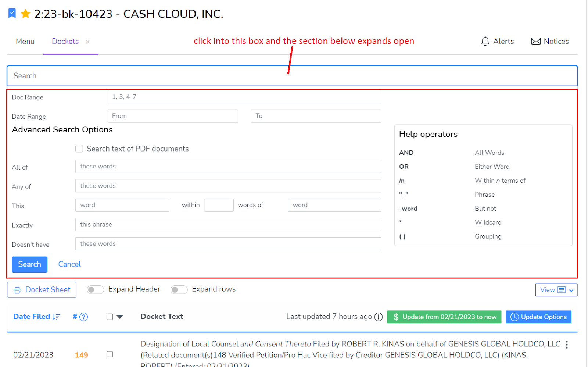
Task: Click the sort icon next to Date Filed
Action: [x=56, y=317]
